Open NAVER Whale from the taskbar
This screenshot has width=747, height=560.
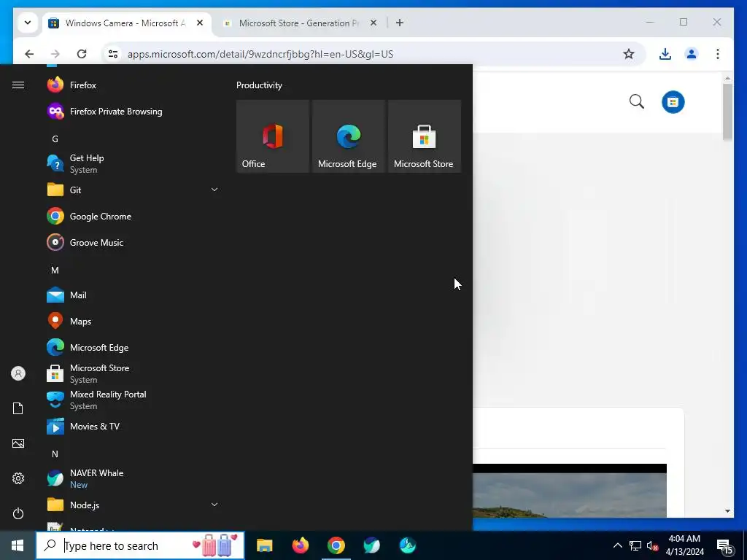coord(371,545)
